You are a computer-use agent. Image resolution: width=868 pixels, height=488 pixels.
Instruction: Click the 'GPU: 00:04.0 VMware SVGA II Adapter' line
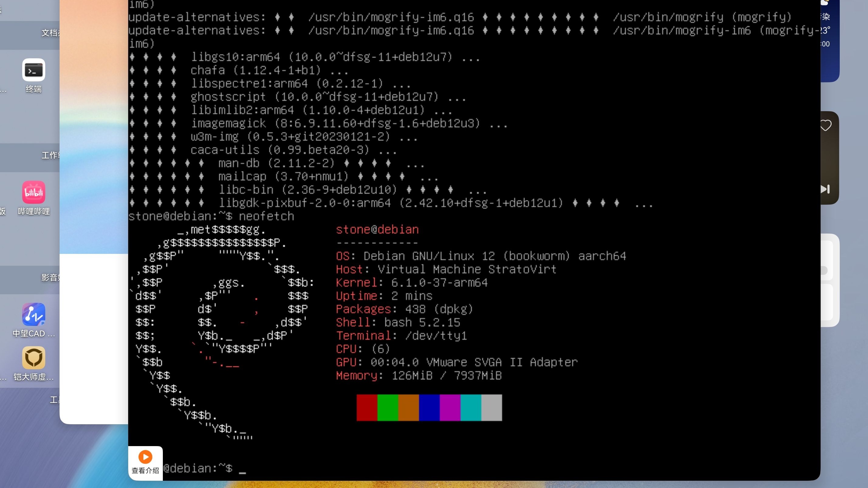click(457, 362)
